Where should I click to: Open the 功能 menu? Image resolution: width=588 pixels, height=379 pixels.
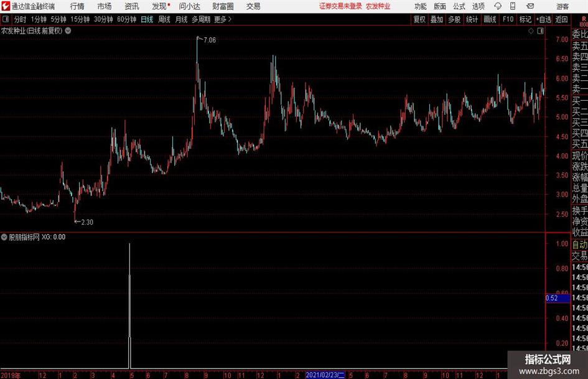tap(421, 6)
